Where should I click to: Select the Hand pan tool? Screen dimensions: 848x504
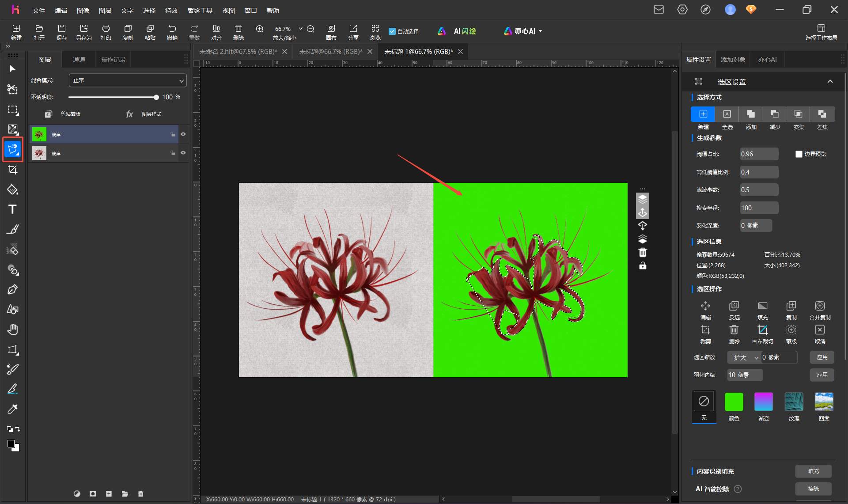coord(12,329)
